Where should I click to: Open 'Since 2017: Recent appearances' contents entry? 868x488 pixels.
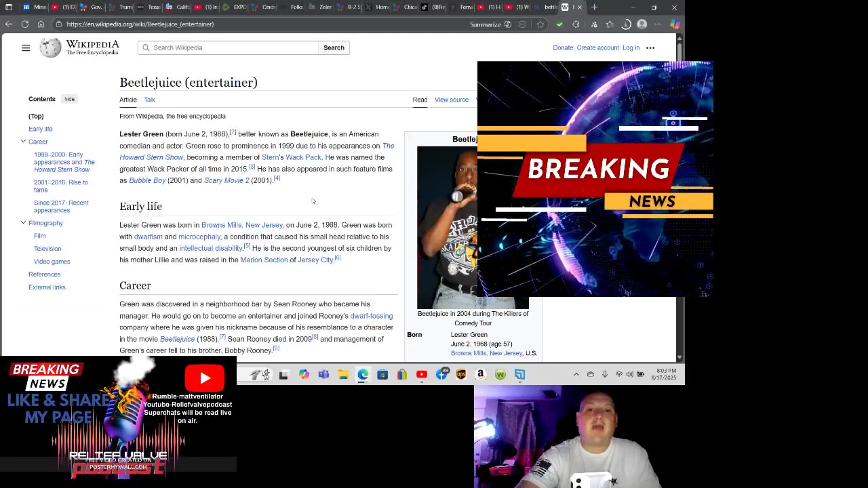pyautogui.click(x=61, y=206)
